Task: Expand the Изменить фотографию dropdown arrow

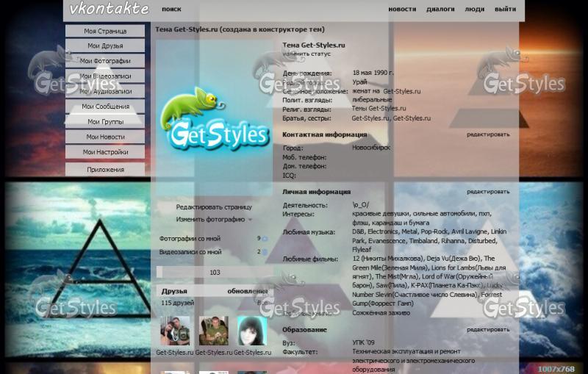Action: (x=250, y=220)
